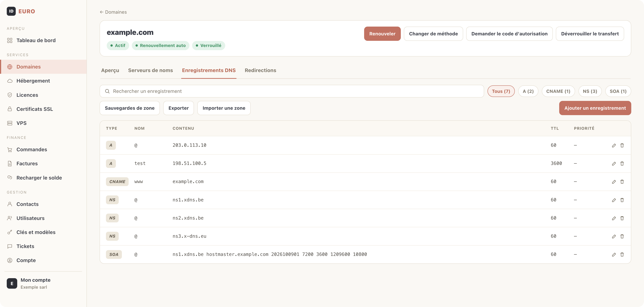Delete the A record 203.0.113.10
Viewport: 644px width, 307px height.
[x=622, y=145]
